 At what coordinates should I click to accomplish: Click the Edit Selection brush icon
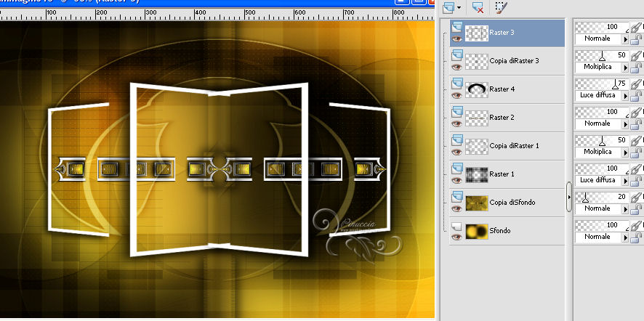[501, 7]
